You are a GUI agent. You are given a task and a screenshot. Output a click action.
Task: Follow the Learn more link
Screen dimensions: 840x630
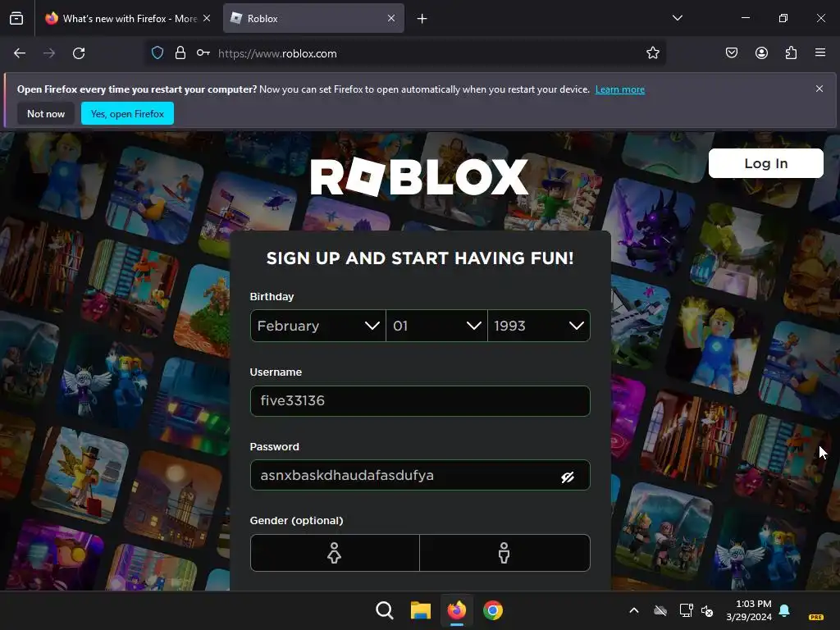(620, 89)
